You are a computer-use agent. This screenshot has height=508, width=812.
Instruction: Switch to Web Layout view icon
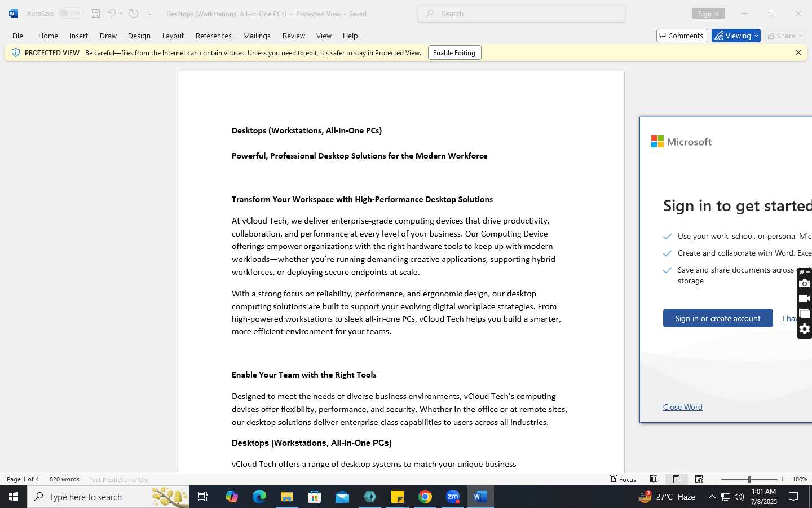coord(699,479)
